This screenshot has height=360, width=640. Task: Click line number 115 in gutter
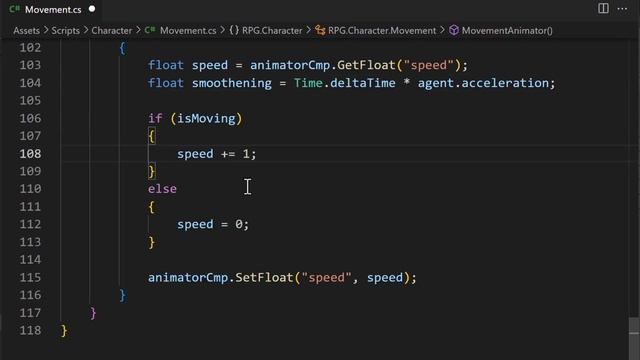point(30,278)
